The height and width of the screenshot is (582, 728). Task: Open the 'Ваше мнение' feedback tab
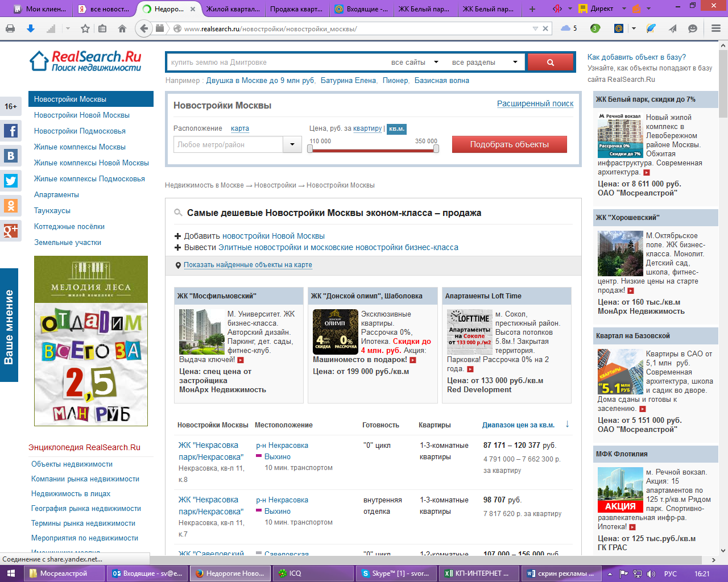pos(9,325)
